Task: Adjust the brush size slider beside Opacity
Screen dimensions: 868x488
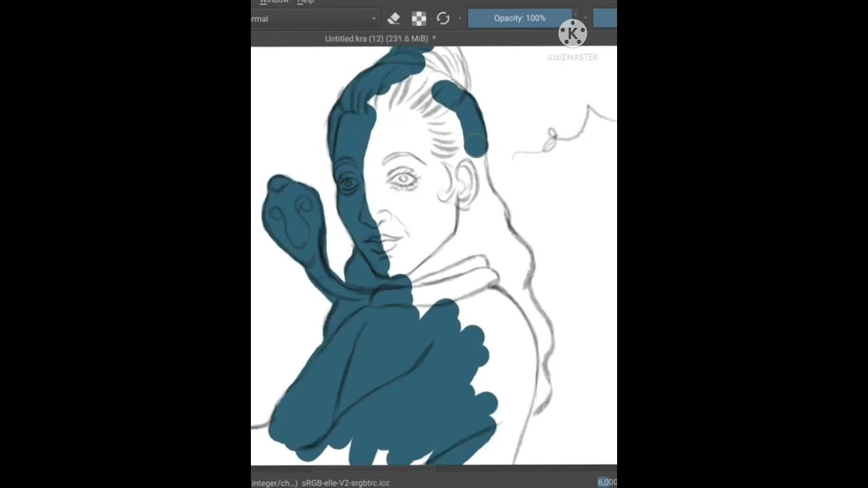Action: pyautogui.click(x=605, y=18)
